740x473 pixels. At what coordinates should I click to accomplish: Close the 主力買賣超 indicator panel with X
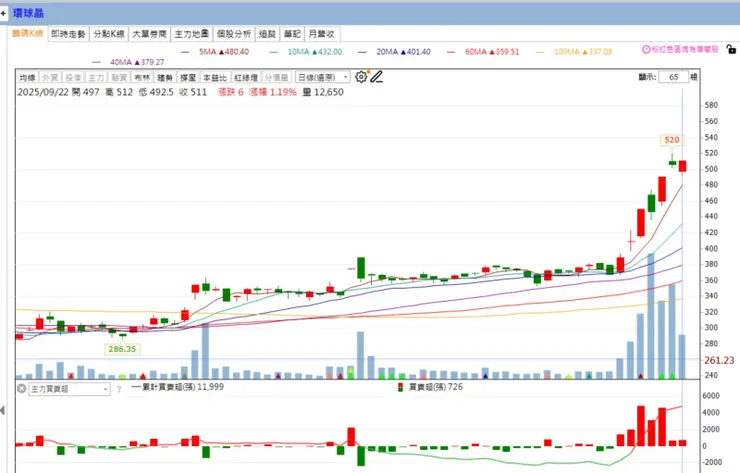[22, 389]
